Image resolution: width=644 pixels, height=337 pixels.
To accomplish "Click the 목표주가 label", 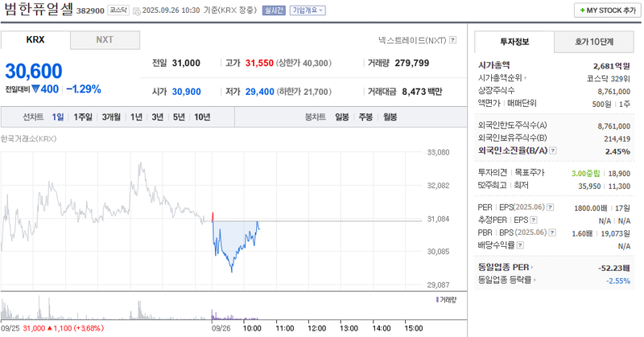I will point(530,173).
